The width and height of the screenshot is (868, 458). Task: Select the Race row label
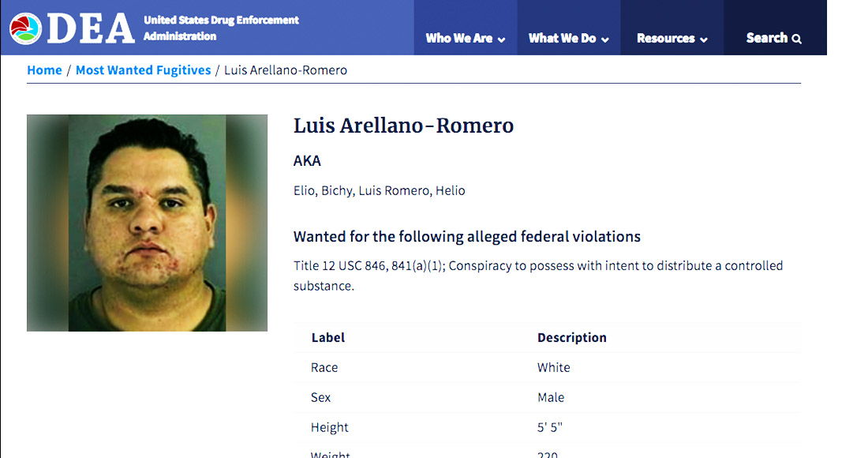[x=324, y=367]
